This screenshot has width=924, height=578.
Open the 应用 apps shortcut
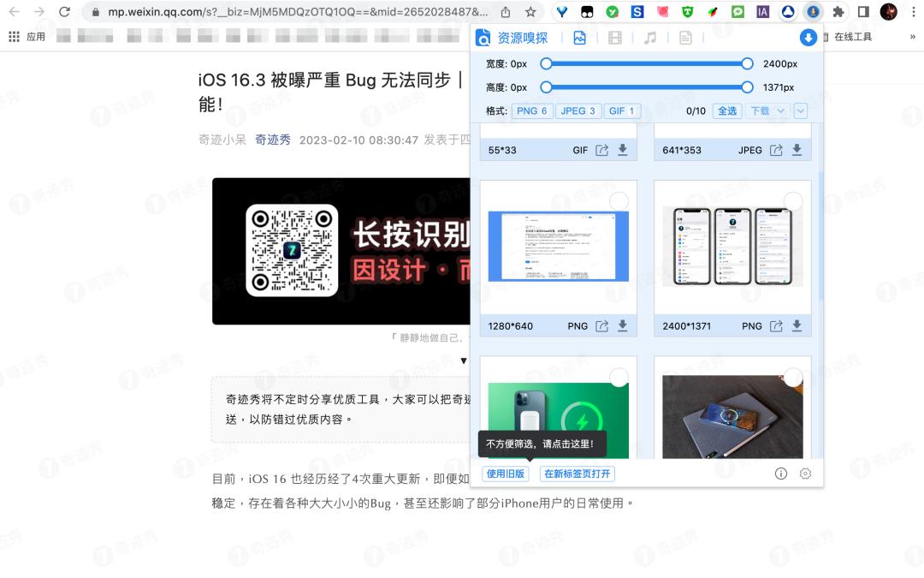[27, 37]
